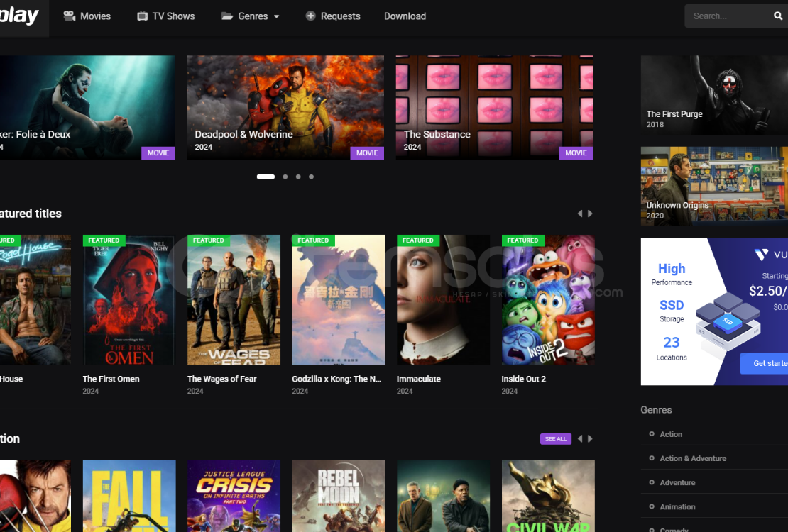Open the Requests page

coord(333,16)
